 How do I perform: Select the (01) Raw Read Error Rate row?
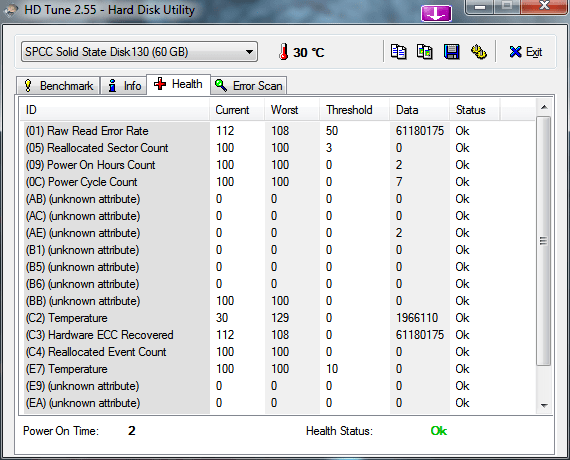[279, 131]
